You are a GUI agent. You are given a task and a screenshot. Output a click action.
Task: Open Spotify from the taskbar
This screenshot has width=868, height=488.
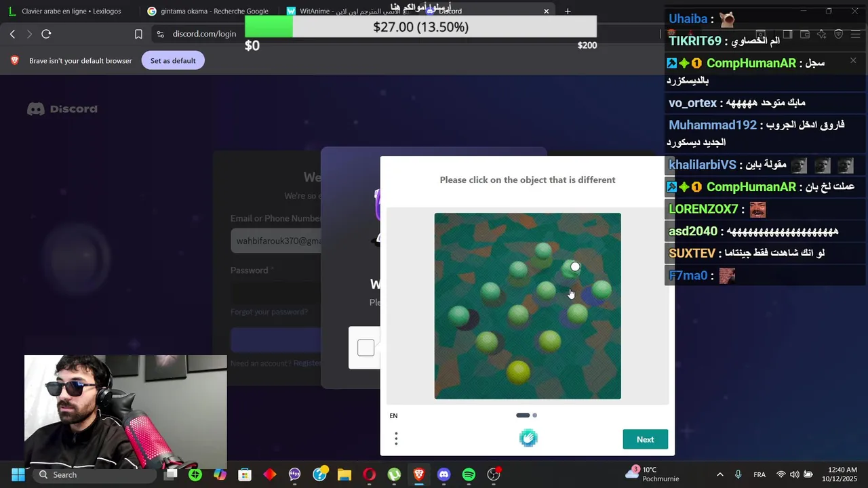[469, 474]
